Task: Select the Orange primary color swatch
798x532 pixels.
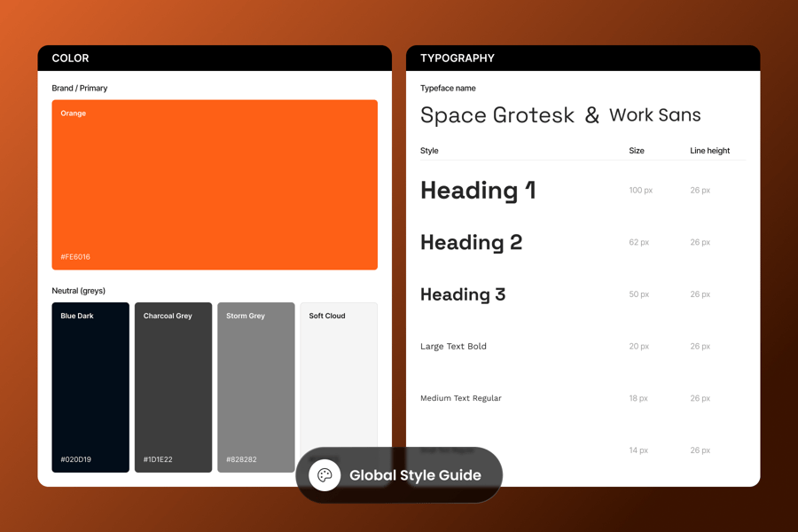Action: [215, 184]
